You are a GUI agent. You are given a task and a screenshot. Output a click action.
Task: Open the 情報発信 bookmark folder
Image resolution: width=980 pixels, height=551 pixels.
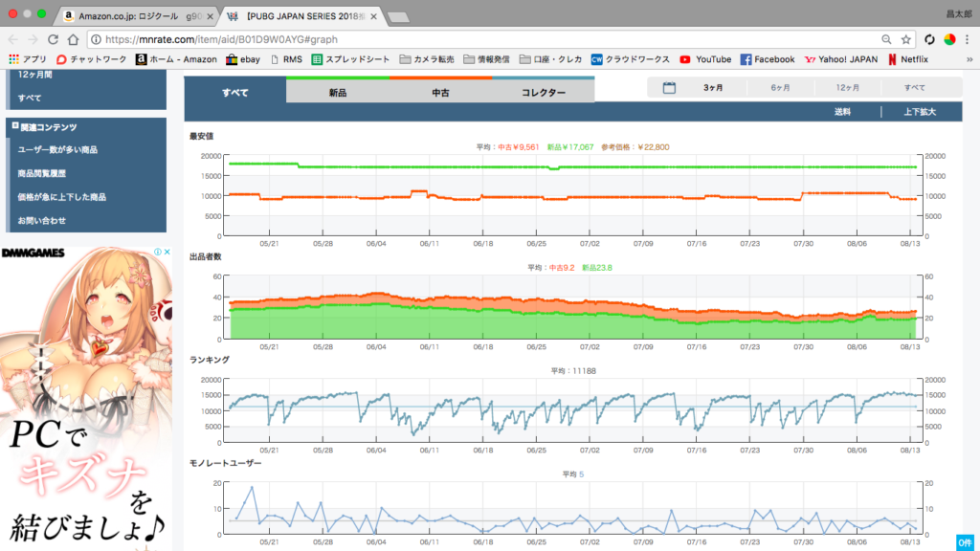[x=486, y=59]
